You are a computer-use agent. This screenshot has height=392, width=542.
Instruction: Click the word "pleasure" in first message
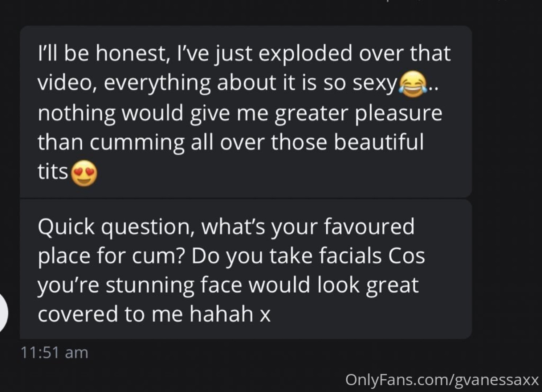[398, 113]
